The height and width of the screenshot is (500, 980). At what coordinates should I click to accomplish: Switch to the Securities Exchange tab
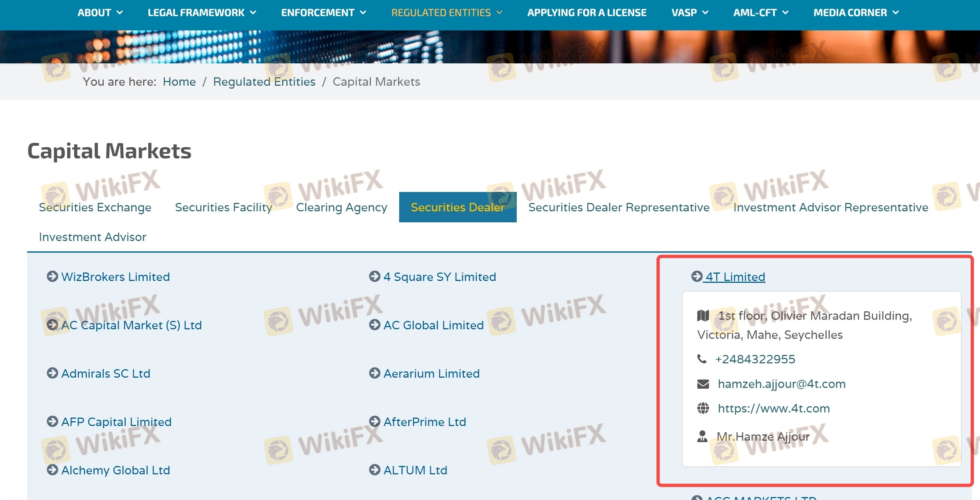95,207
